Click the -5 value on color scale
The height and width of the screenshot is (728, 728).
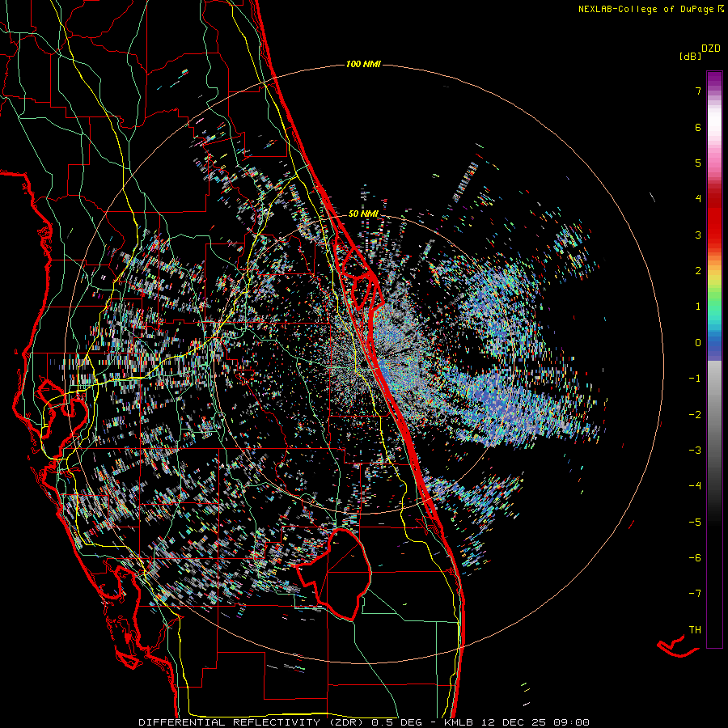pyautogui.click(x=695, y=523)
